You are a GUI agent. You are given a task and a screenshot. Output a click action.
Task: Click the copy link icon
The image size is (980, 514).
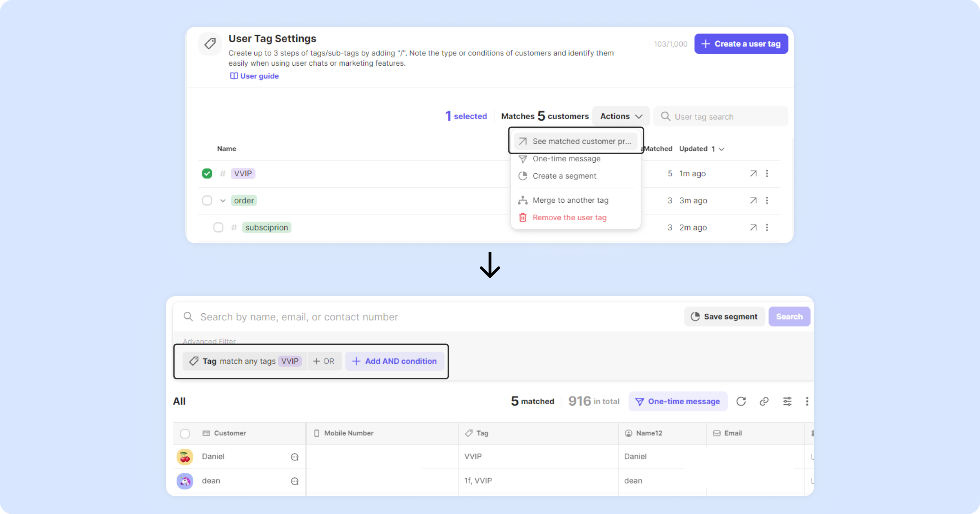click(764, 401)
